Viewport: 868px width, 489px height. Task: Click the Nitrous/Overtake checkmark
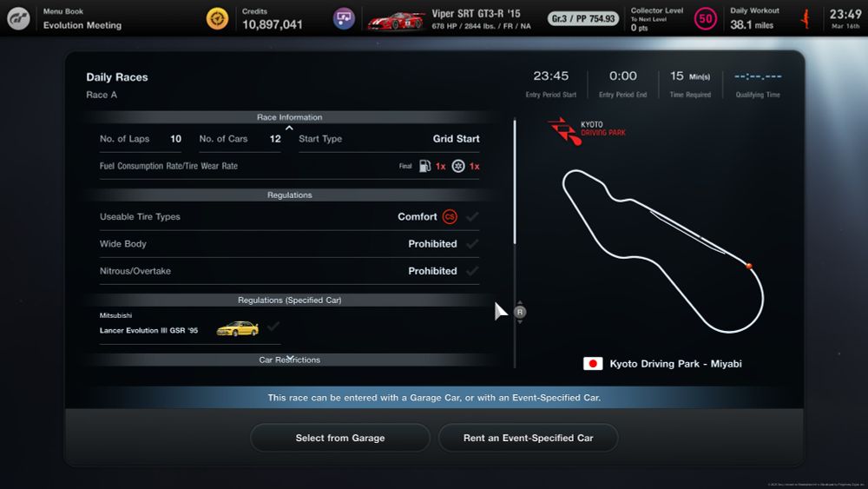[x=472, y=271]
